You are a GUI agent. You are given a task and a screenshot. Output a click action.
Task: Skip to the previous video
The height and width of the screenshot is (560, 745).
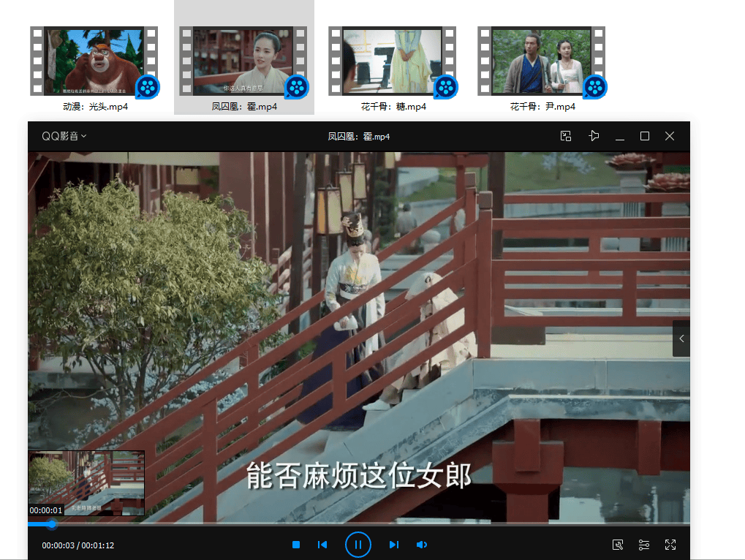(322, 545)
